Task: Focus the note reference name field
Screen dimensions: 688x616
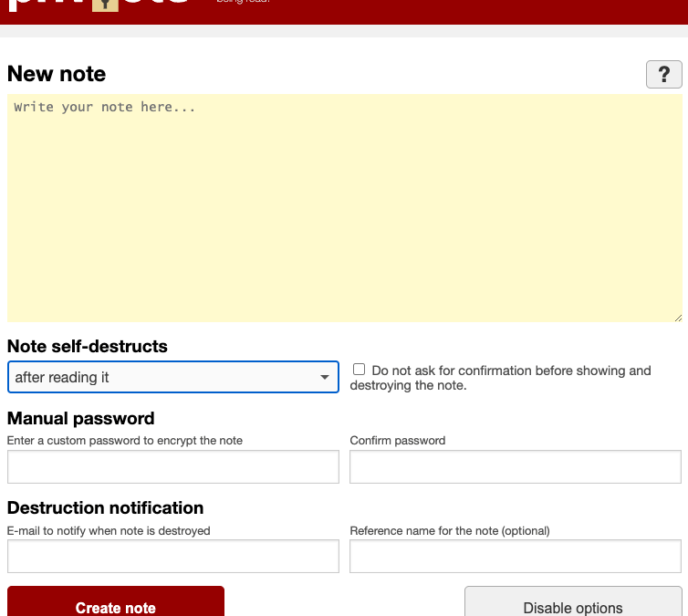Action: [515, 556]
